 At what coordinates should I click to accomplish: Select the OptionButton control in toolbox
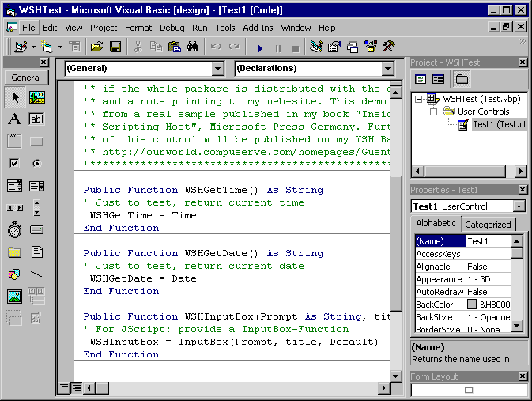pyautogui.click(x=36, y=164)
